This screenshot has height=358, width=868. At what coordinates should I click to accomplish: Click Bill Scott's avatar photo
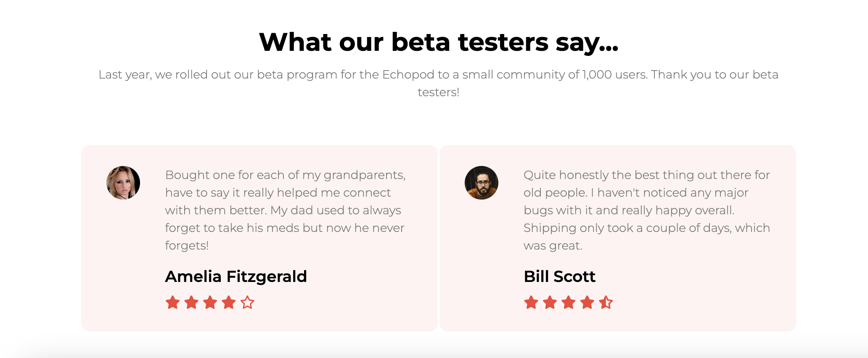click(x=482, y=183)
